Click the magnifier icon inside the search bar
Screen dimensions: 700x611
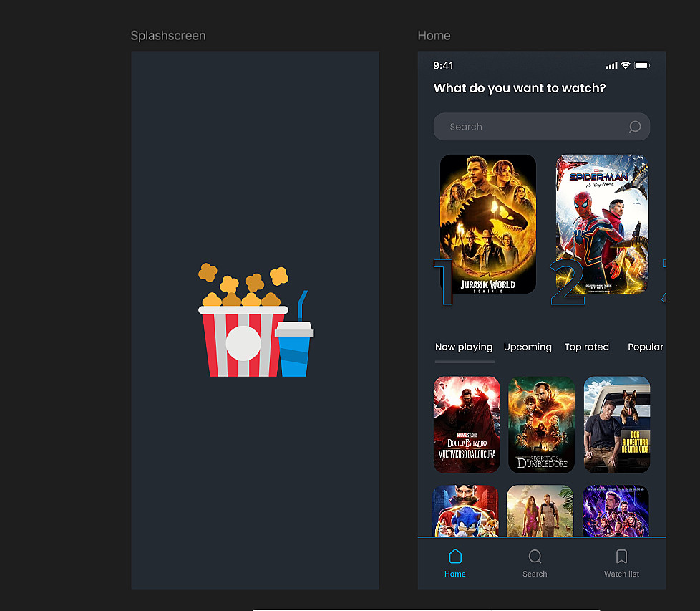click(635, 127)
